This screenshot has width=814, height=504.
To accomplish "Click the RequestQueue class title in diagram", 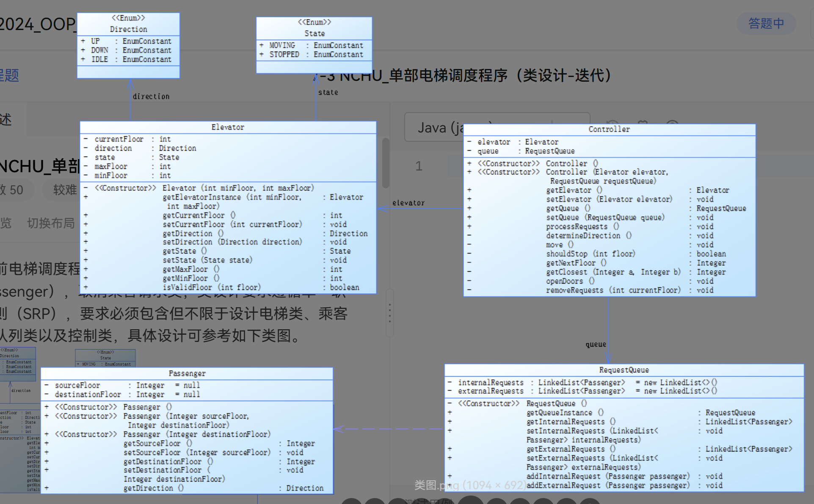I will 624,370.
